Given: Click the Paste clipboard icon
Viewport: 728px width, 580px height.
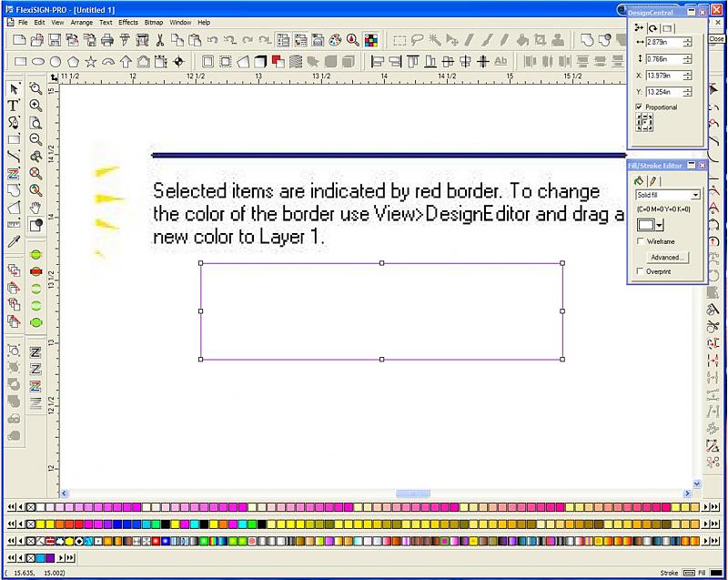Looking at the screenshot, I should pyautogui.click(x=195, y=40).
